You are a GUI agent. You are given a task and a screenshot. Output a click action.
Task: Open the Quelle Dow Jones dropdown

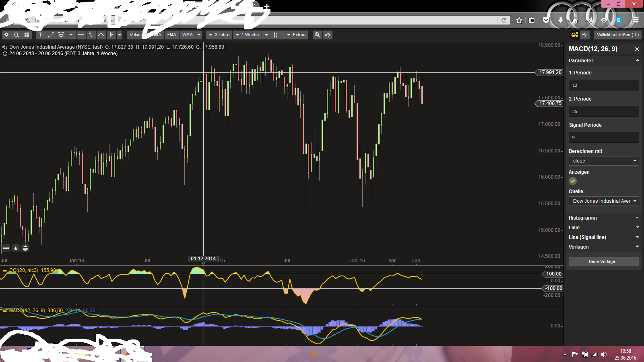pyautogui.click(x=604, y=201)
